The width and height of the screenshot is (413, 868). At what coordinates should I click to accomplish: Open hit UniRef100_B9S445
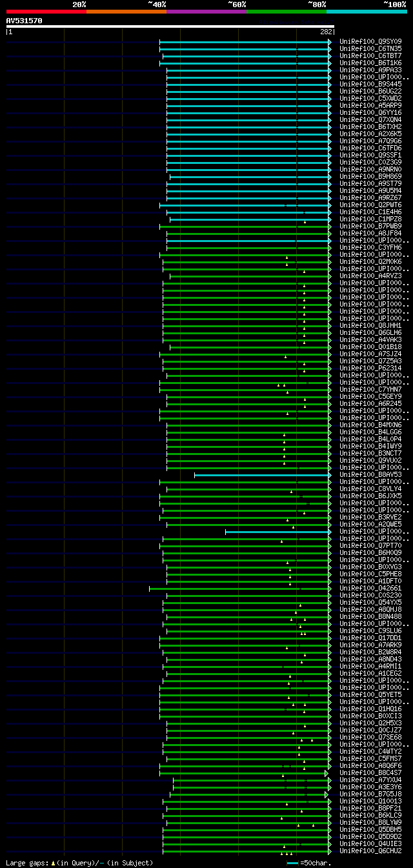(x=370, y=84)
